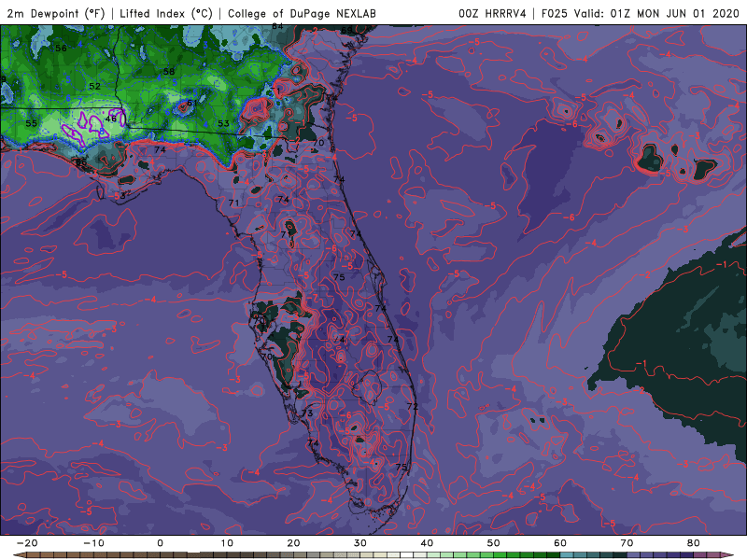Click the '80' color bar label

coord(694,543)
